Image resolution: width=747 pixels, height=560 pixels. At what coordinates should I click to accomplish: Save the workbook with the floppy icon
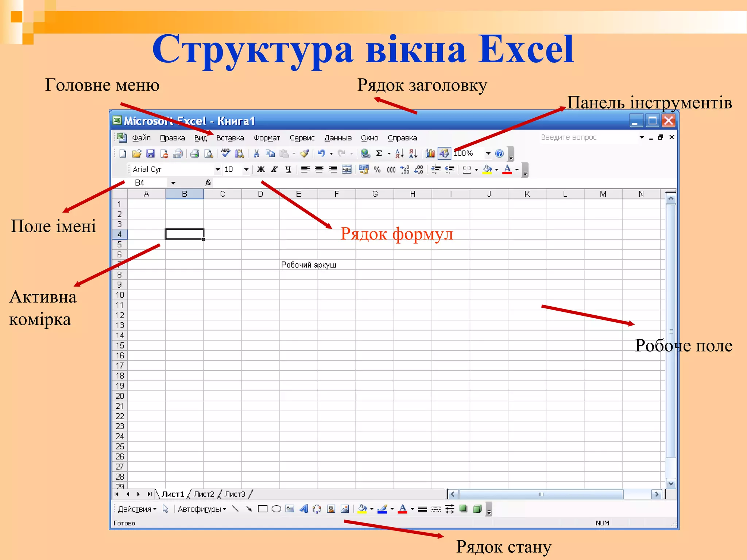pyautogui.click(x=150, y=153)
